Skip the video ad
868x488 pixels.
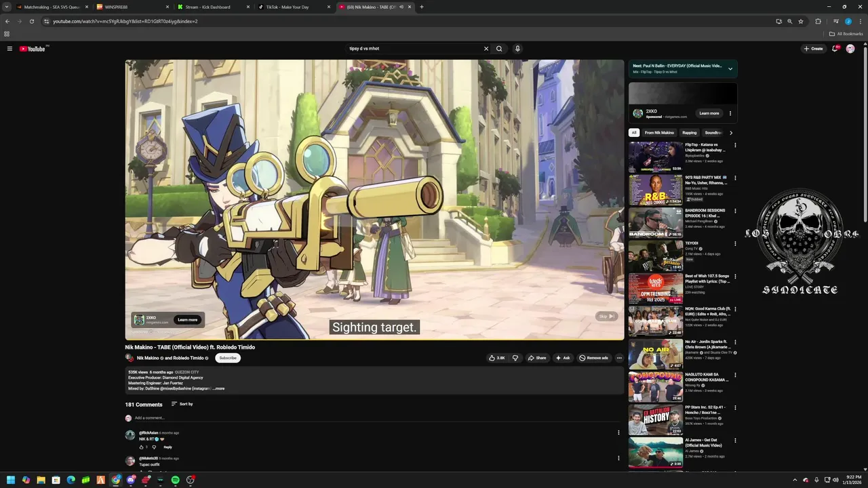(x=606, y=317)
